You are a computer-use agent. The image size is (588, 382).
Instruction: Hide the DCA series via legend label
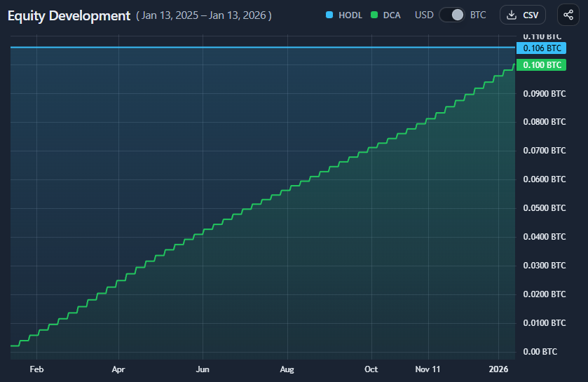point(392,15)
